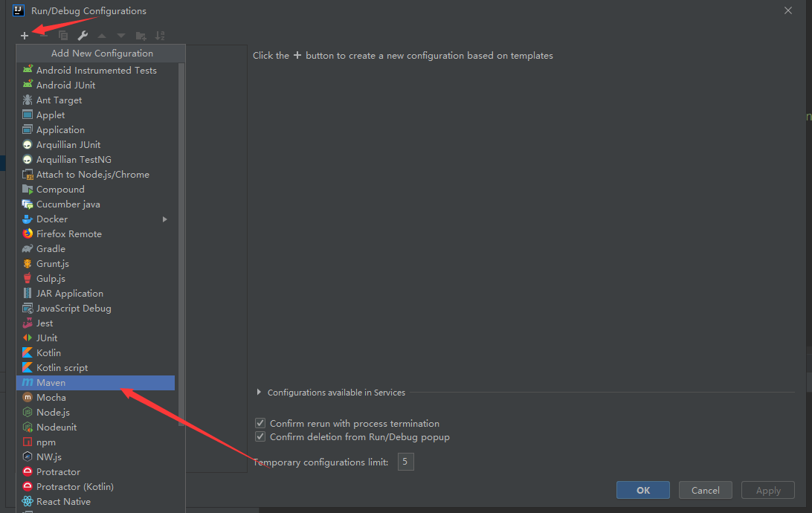Select Arquillian TestNG entry

96,159
